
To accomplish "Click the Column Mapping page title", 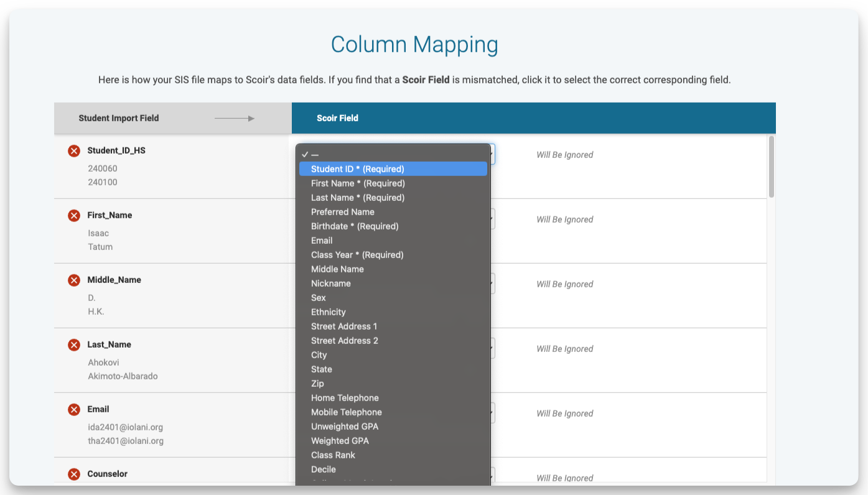I will click(x=414, y=45).
